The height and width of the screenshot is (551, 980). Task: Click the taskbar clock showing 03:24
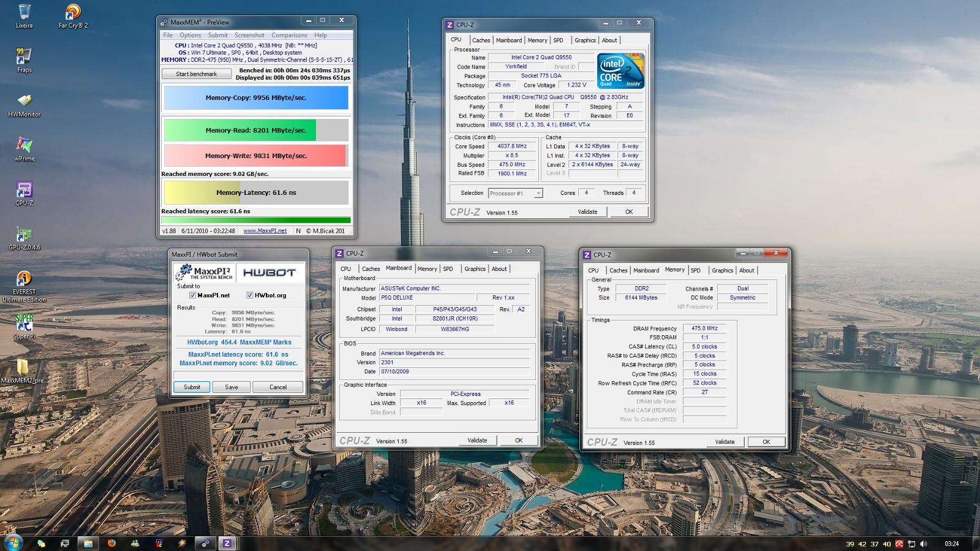pos(952,544)
